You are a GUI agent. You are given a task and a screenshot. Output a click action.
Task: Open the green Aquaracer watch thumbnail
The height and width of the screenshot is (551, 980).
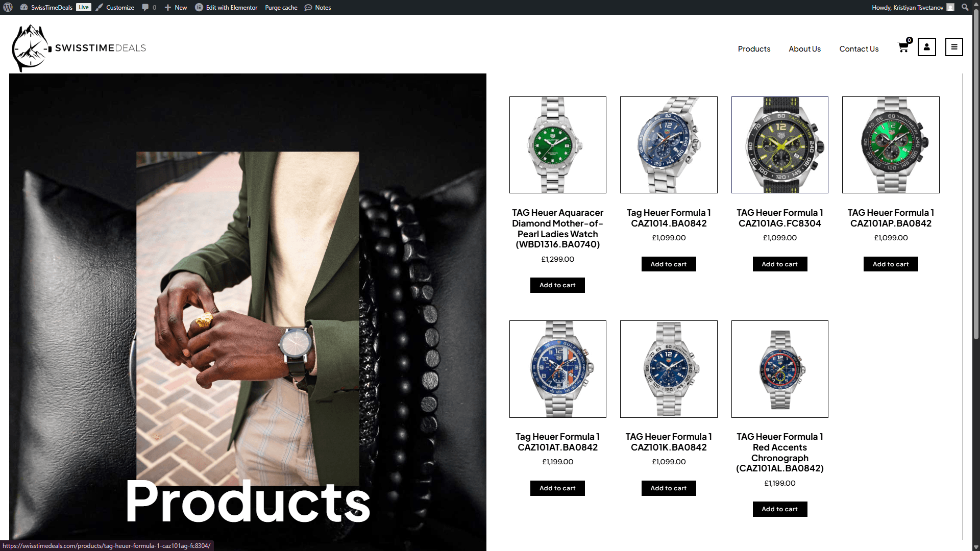click(x=557, y=145)
